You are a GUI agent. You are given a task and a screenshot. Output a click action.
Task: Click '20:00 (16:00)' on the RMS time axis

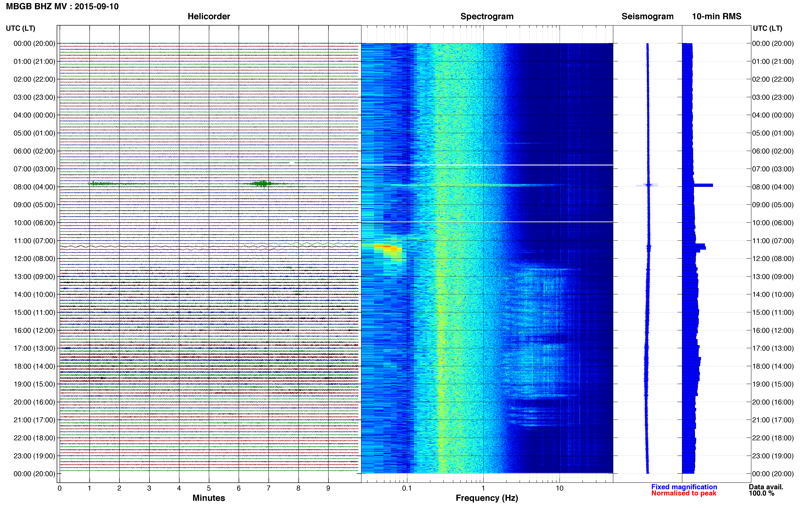tap(773, 402)
